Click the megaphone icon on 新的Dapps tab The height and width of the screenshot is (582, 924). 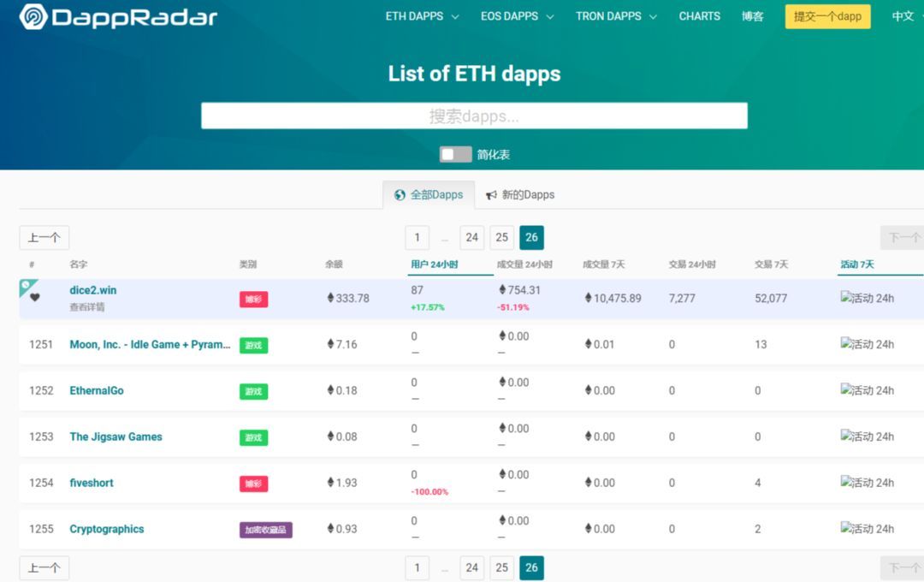pos(491,195)
